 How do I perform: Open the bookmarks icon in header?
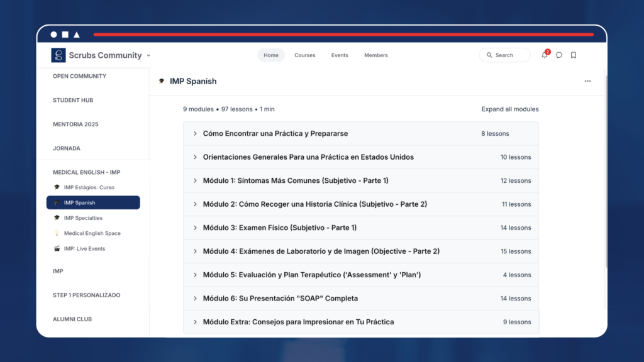click(x=574, y=55)
